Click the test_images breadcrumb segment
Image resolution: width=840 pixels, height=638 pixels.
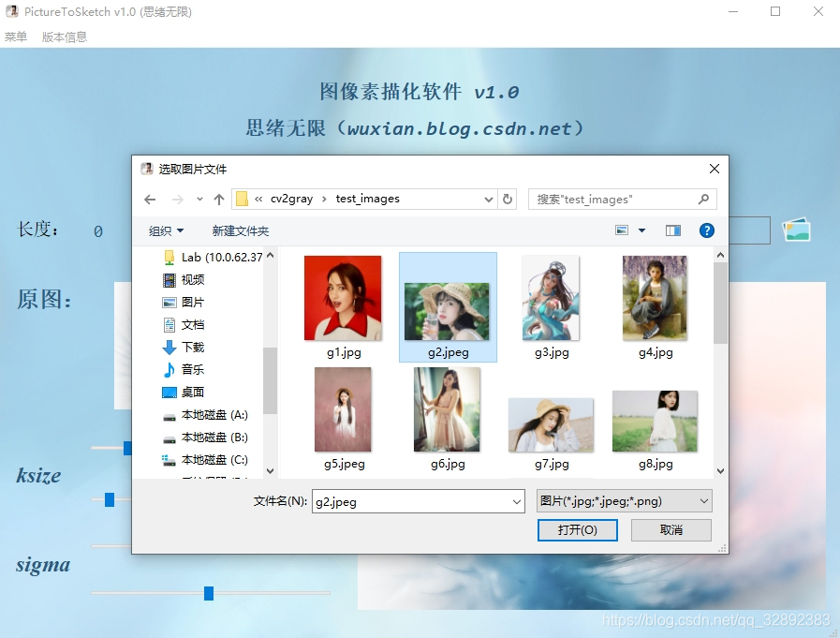click(x=367, y=199)
